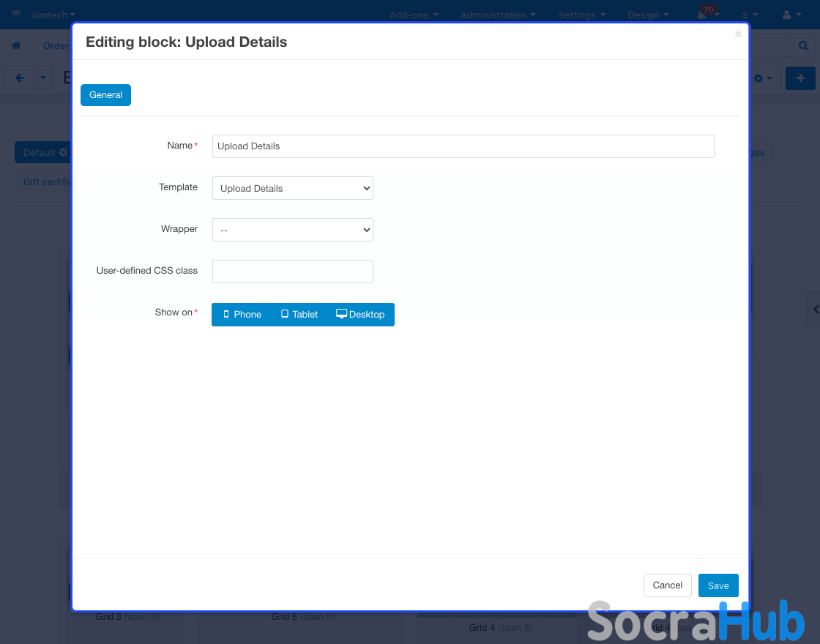820x644 pixels.
Task: Open the currency dollar dropdown
Action: (x=750, y=15)
